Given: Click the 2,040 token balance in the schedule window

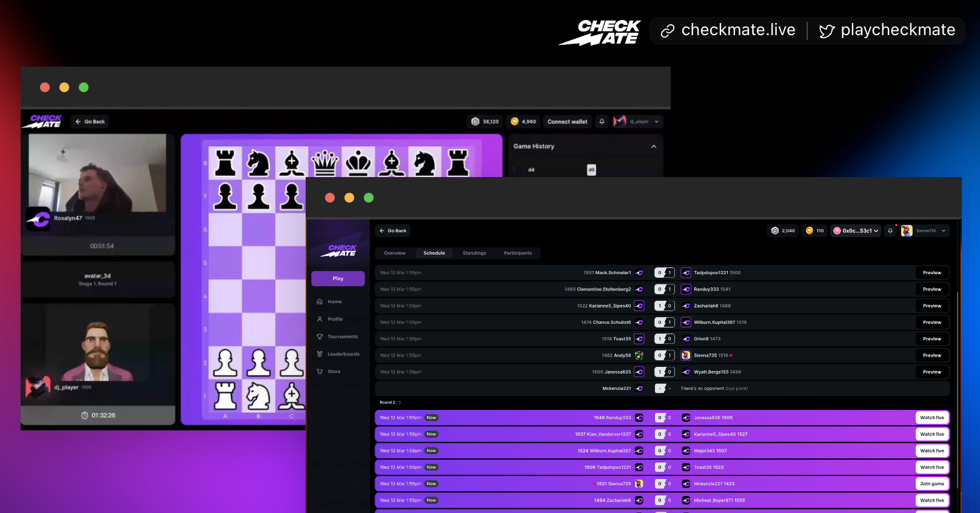Looking at the screenshot, I should 783,231.
